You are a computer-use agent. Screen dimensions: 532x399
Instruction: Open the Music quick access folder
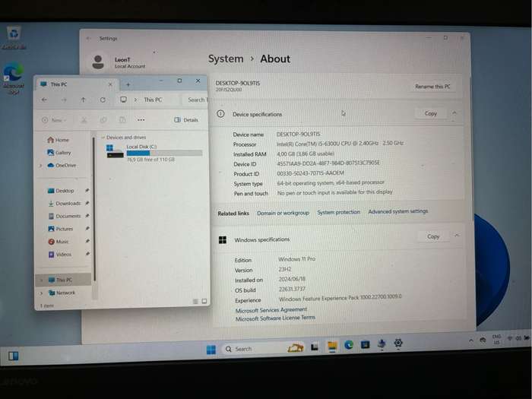[59, 242]
